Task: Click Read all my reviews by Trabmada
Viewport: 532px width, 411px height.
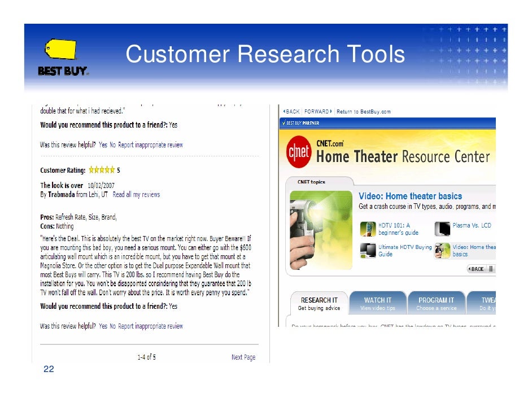Action: pyautogui.click(x=136, y=194)
